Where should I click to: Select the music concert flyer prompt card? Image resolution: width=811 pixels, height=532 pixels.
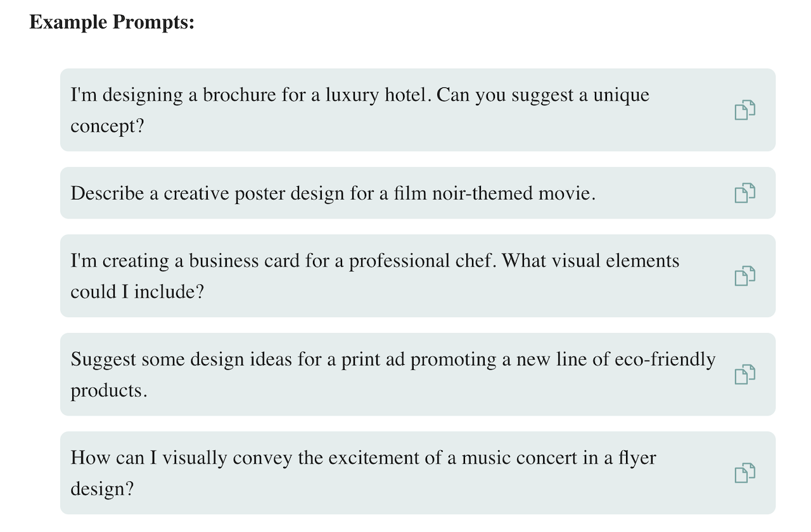[418, 473]
